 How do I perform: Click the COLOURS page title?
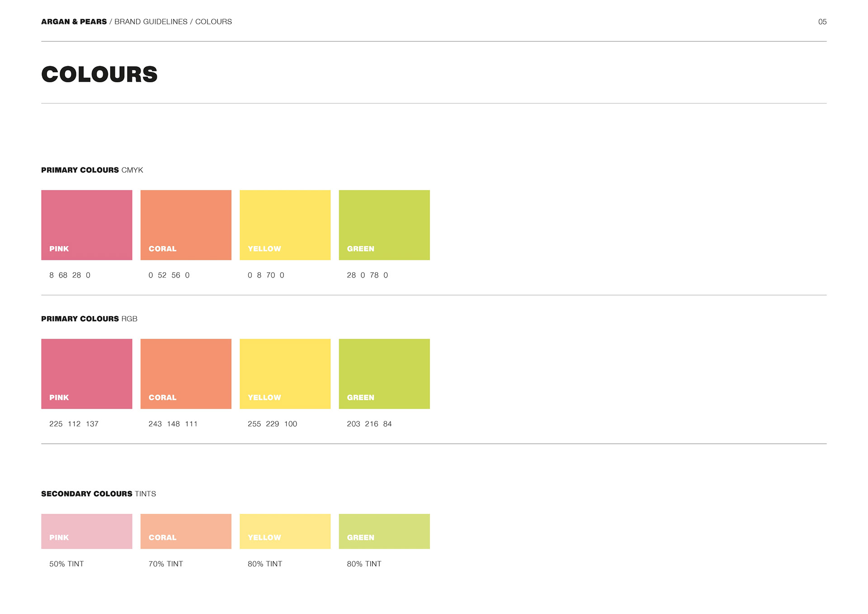pos(99,74)
